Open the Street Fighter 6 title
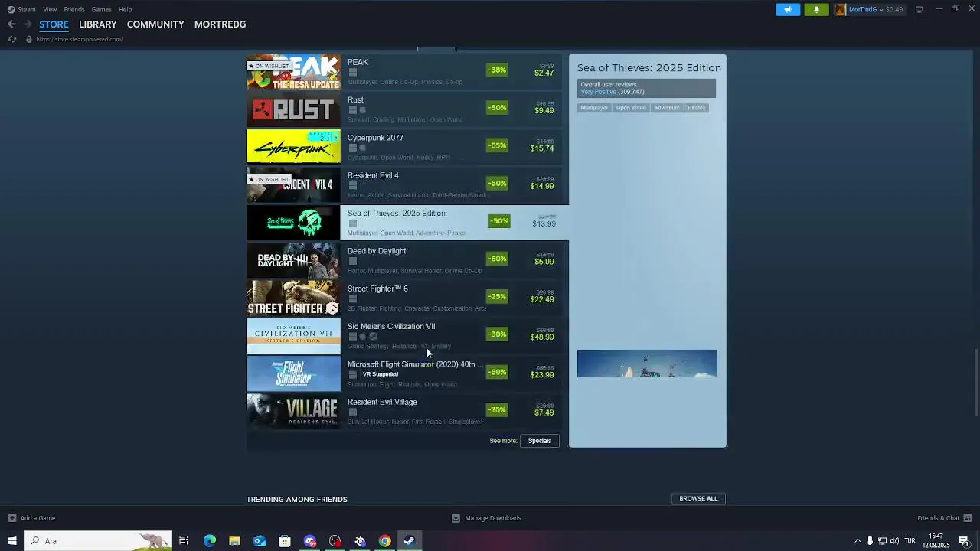 point(377,289)
